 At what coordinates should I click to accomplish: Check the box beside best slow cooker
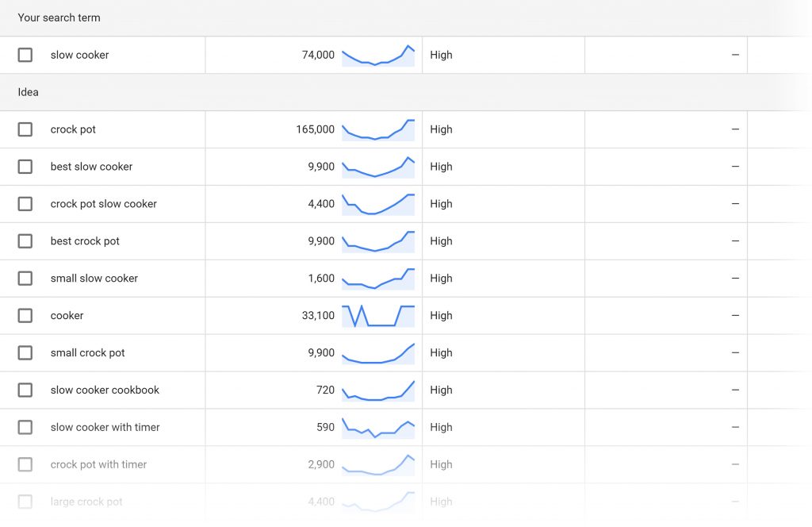25,167
